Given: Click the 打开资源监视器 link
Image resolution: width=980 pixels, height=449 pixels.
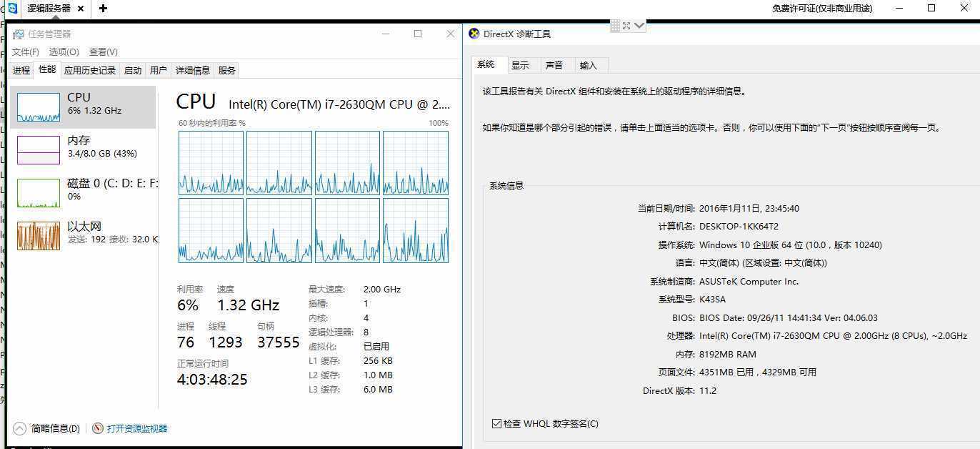Looking at the screenshot, I should [137, 428].
